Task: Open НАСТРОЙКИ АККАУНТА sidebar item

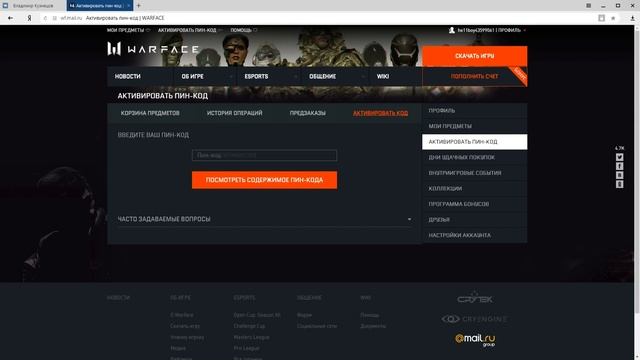Action: (x=475, y=235)
